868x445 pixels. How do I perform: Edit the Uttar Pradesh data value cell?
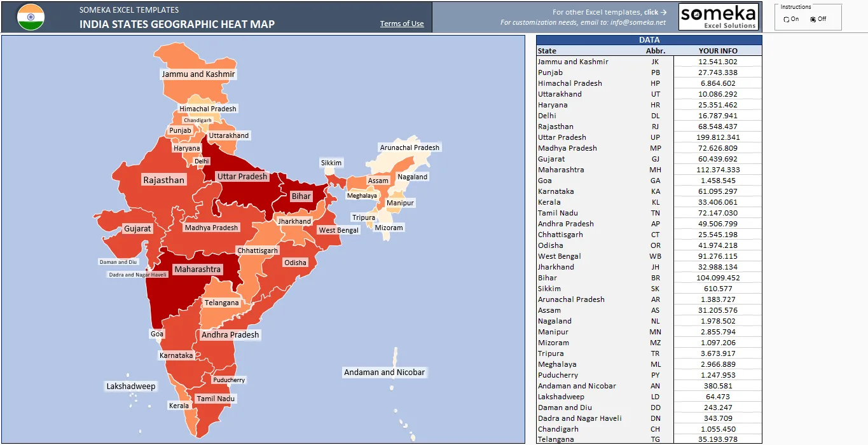click(717, 137)
